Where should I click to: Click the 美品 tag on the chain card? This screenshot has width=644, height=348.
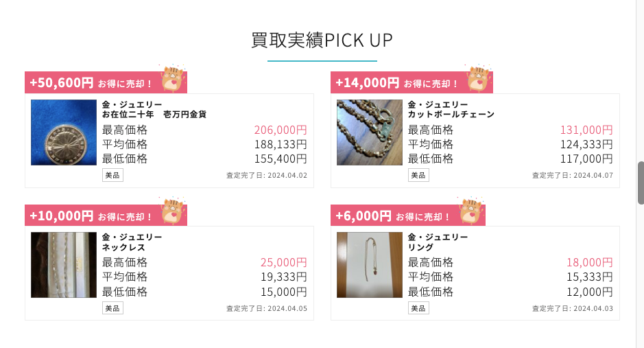coord(418,175)
